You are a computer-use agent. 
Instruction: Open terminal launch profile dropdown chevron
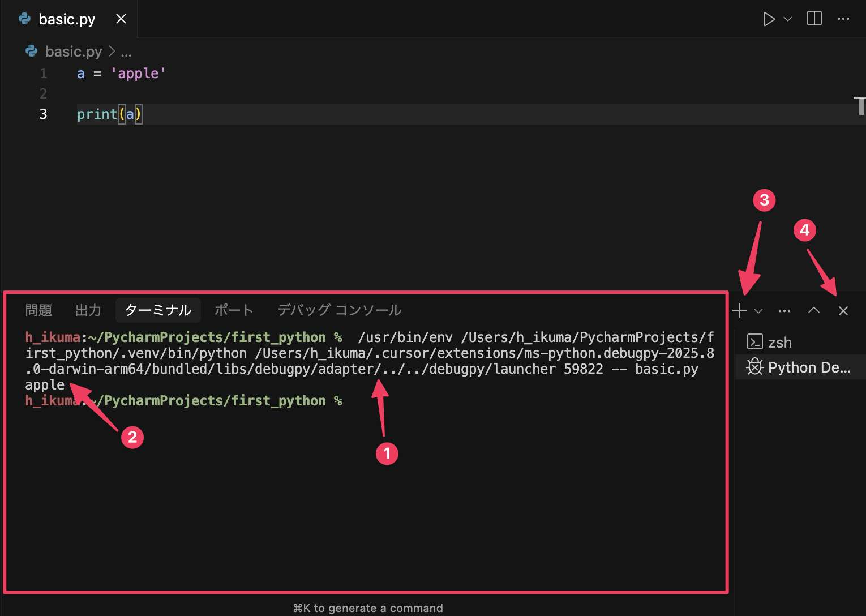click(758, 311)
